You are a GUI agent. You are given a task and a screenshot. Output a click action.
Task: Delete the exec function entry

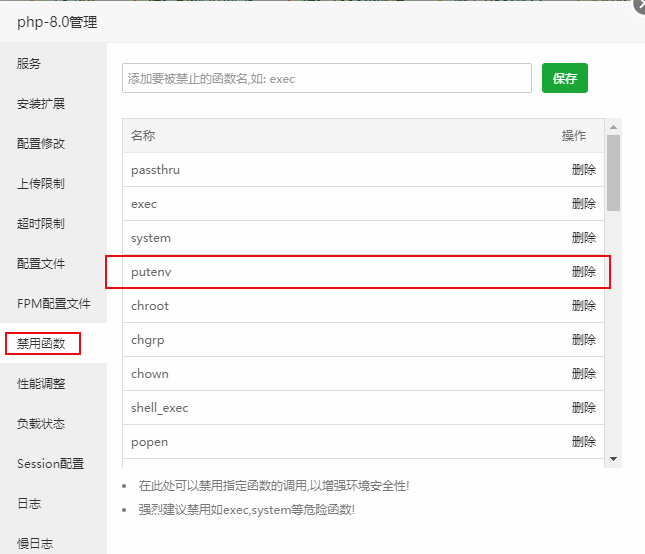pos(584,204)
